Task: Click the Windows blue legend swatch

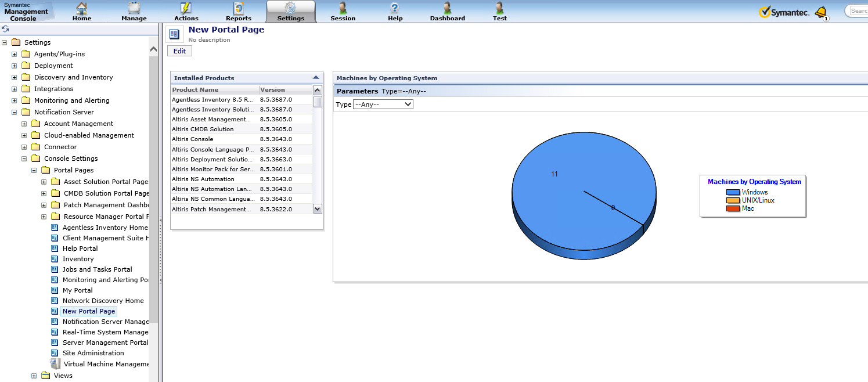Action: click(733, 192)
